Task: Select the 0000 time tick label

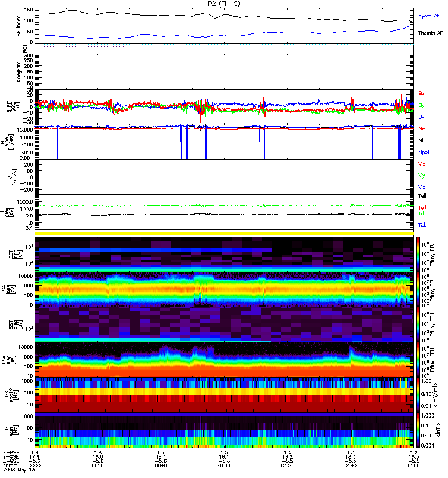Action: pos(34,465)
